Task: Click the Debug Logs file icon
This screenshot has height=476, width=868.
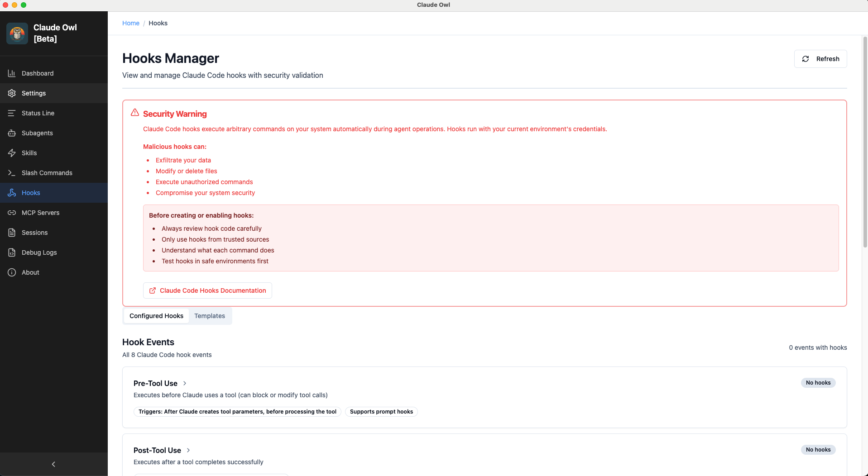Action: [x=12, y=252]
